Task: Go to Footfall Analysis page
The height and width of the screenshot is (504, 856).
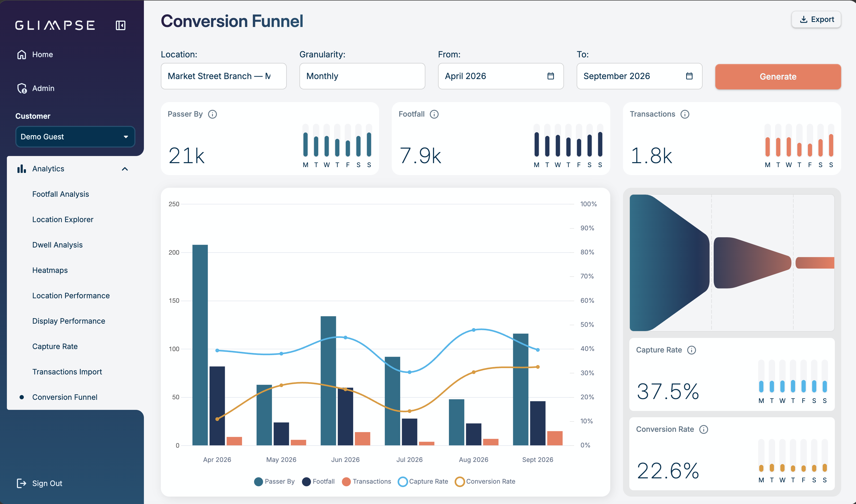Action: point(61,194)
